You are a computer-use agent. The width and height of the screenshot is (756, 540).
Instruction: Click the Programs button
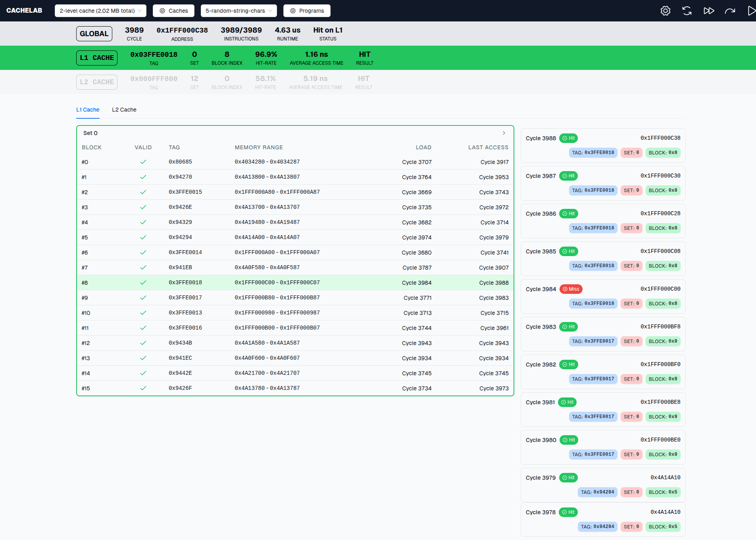coord(307,11)
